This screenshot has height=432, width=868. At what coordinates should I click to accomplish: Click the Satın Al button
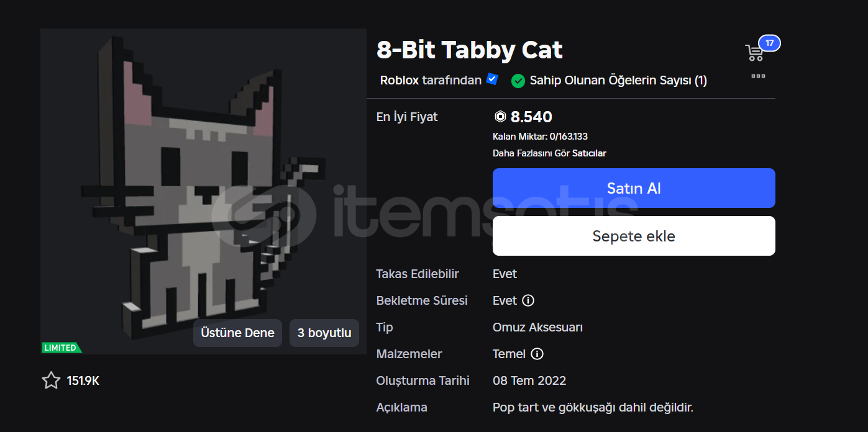pos(634,188)
